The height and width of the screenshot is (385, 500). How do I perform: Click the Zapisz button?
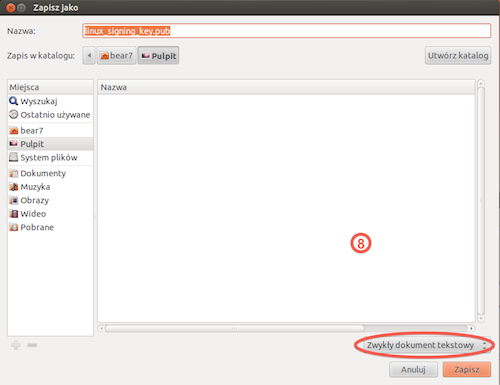pos(467,370)
